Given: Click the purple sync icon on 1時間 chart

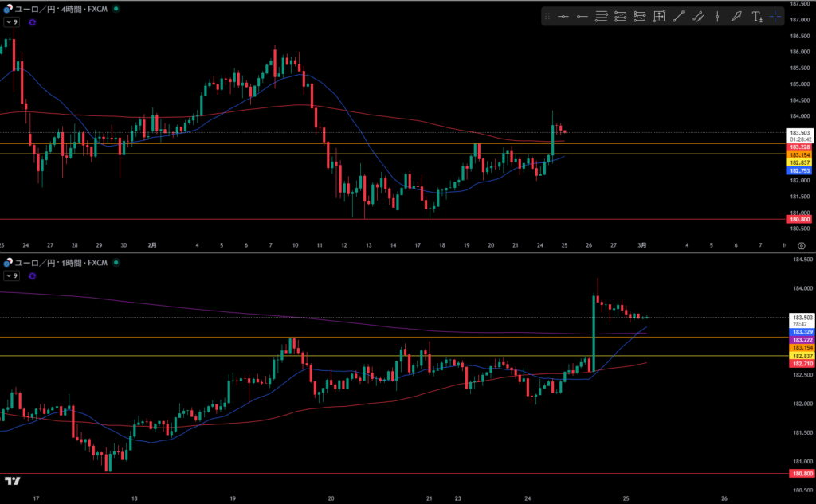Looking at the screenshot, I should (32, 275).
